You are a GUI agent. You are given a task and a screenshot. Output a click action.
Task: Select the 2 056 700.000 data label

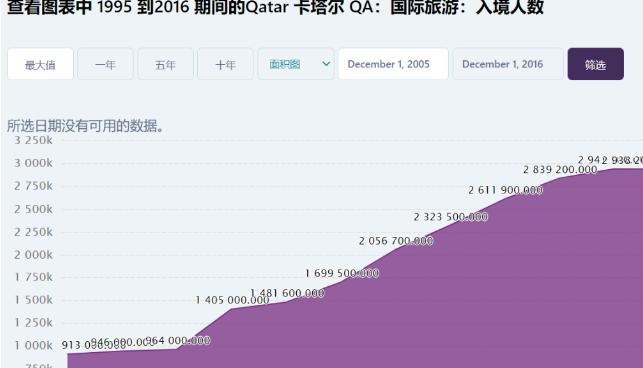click(x=396, y=241)
